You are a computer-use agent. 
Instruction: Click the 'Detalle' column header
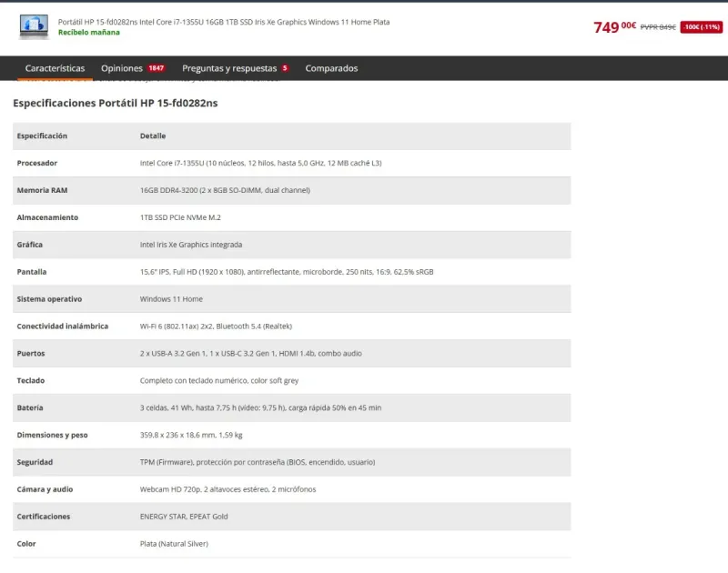click(153, 136)
